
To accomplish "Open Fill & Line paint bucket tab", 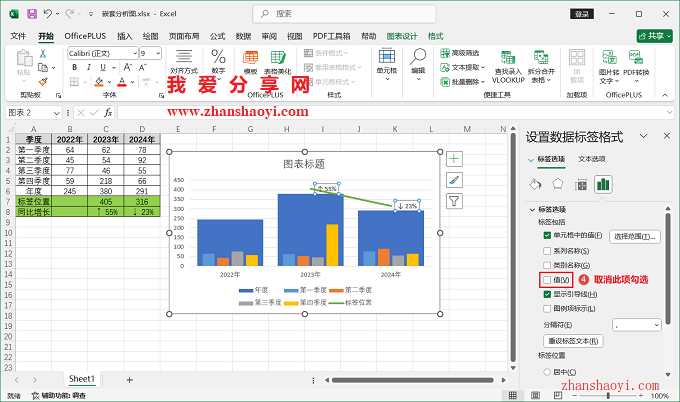I will coord(536,185).
